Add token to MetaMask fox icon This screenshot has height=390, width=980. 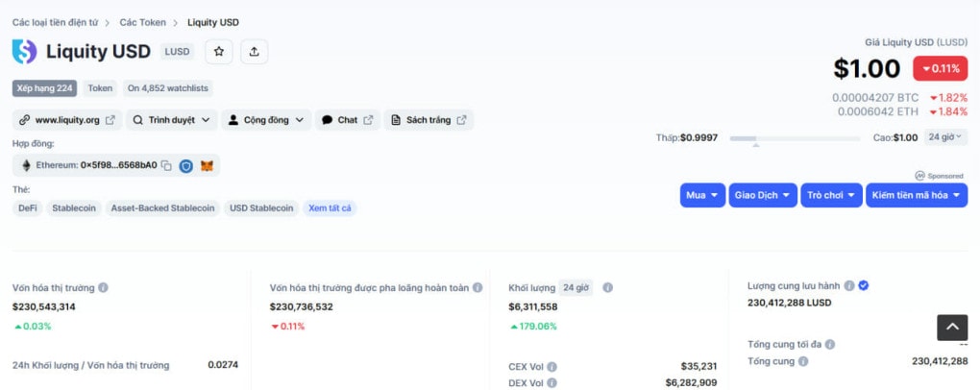pyautogui.click(x=207, y=165)
